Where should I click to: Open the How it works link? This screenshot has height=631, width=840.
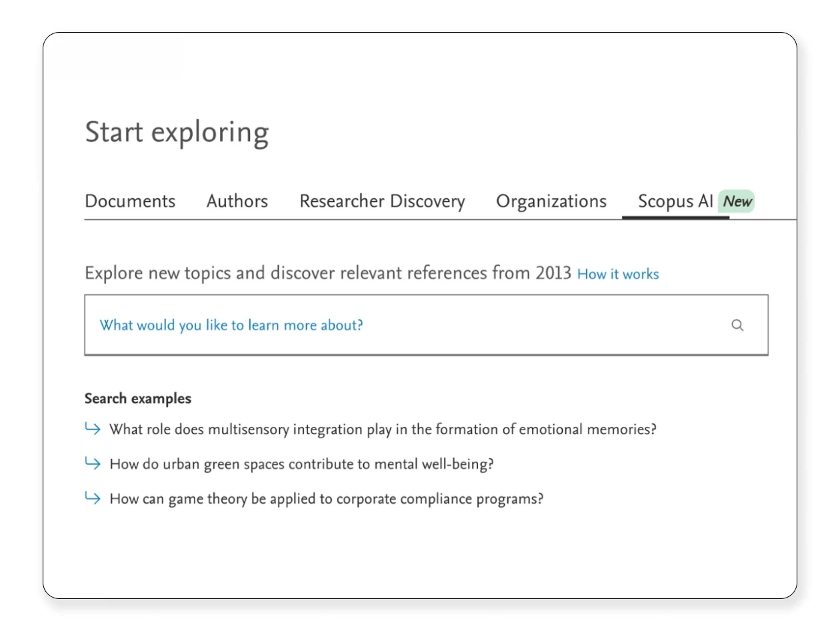(617, 273)
